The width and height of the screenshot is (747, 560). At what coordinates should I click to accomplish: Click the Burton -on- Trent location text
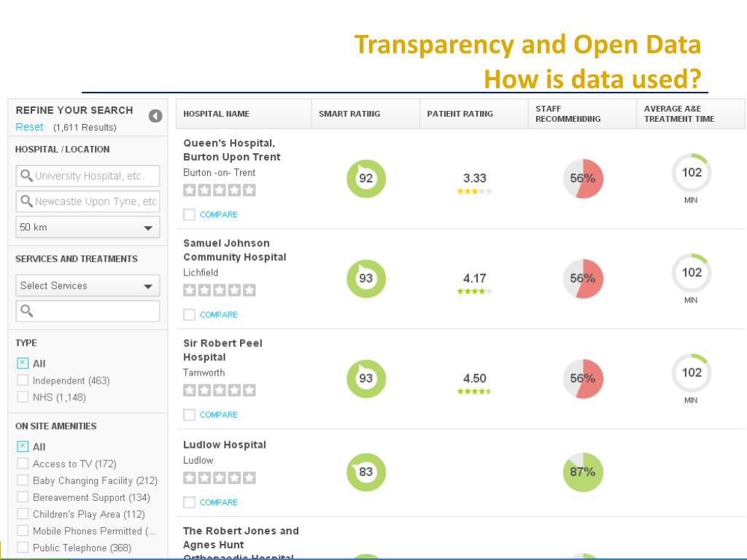point(219,173)
